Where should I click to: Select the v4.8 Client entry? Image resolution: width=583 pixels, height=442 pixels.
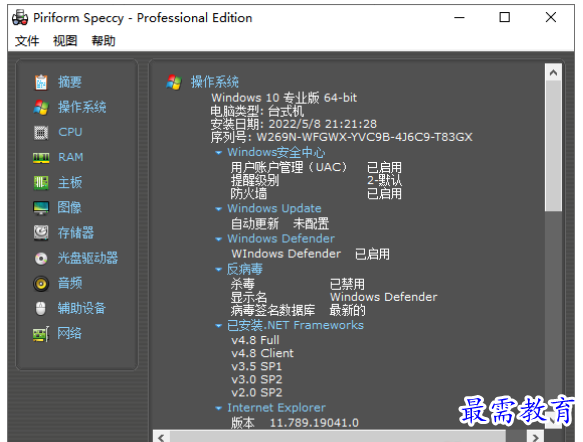pyautogui.click(x=262, y=354)
